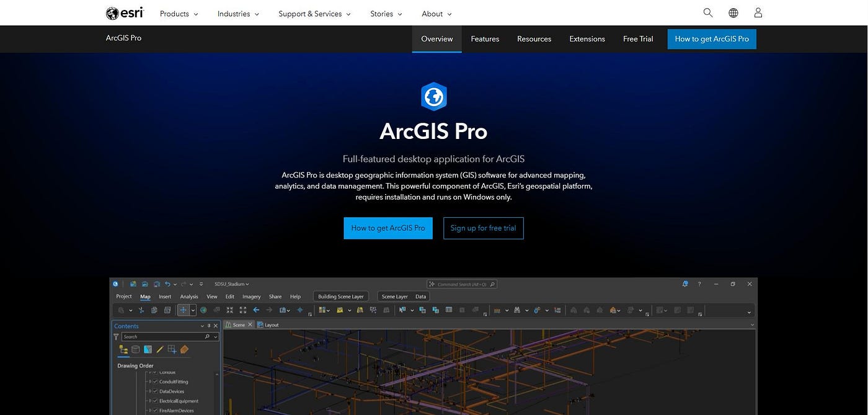The image size is (868, 415).
Task: Open the About dropdown menu
Action: click(436, 14)
